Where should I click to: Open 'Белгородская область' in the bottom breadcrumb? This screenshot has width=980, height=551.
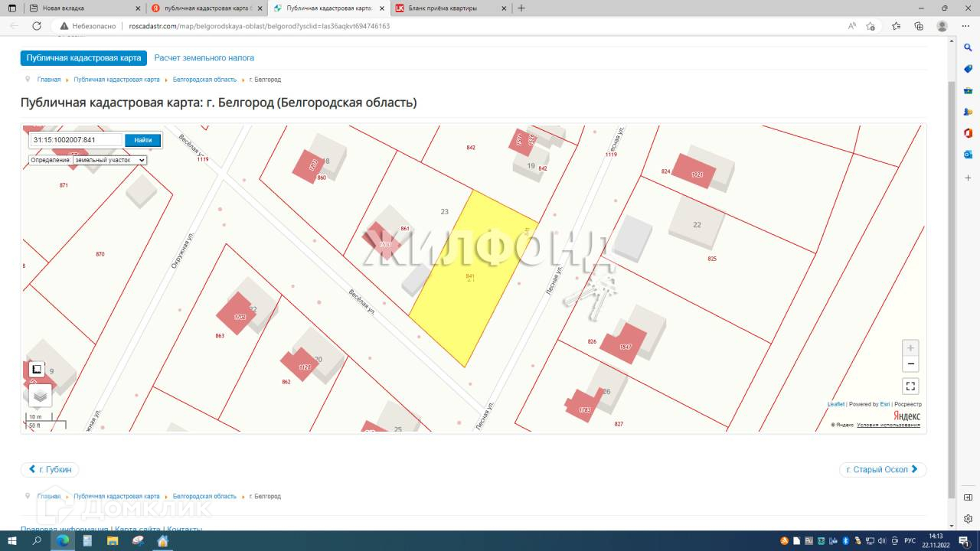click(x=204, y=497)
